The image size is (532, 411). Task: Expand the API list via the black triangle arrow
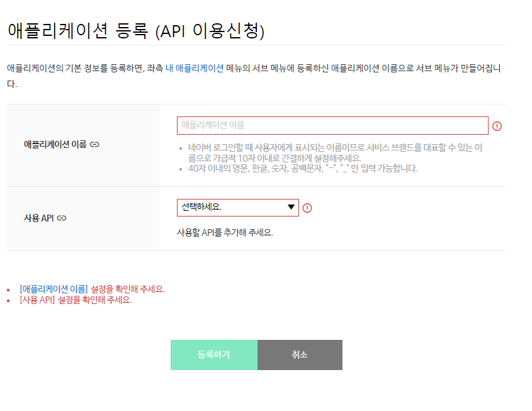tap(291, 207)
